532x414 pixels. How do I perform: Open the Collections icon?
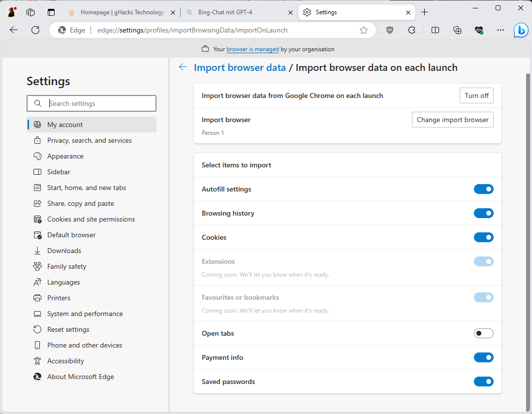coord(457,30)
